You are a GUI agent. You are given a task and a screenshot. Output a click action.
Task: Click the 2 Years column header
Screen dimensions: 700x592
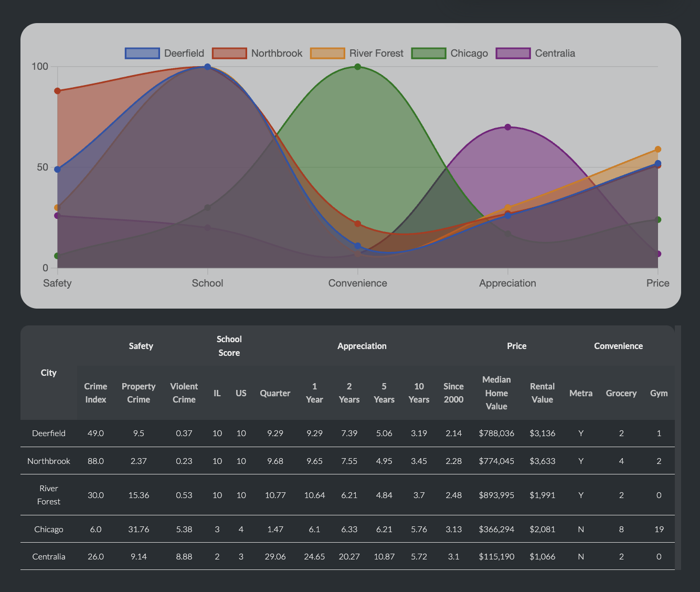[349, 393]
